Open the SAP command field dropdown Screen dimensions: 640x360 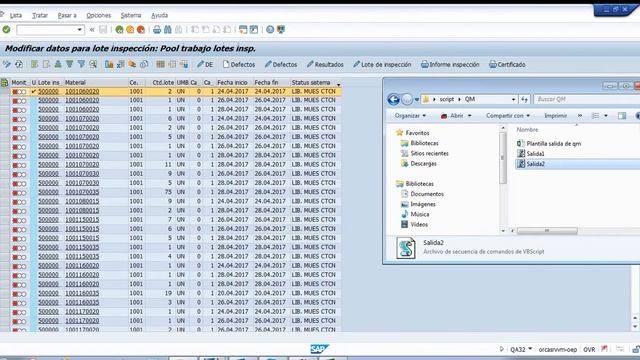[79, 29]
